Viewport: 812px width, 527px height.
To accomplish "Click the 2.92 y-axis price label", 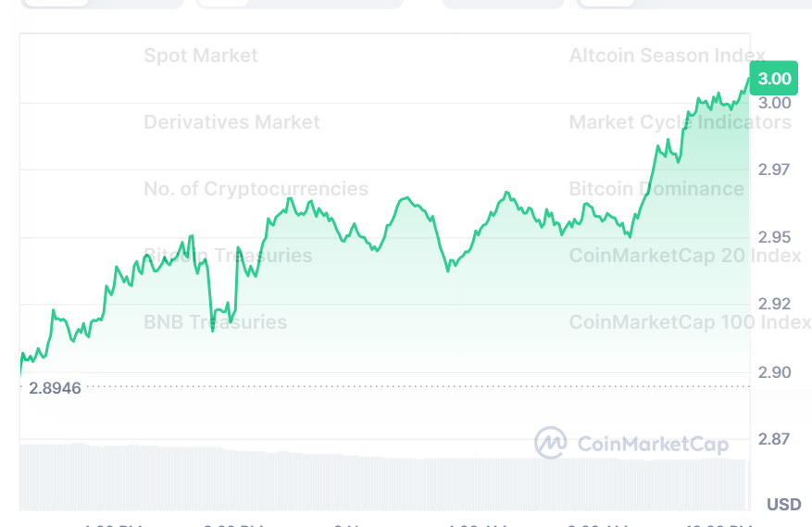I will (775, 304).
